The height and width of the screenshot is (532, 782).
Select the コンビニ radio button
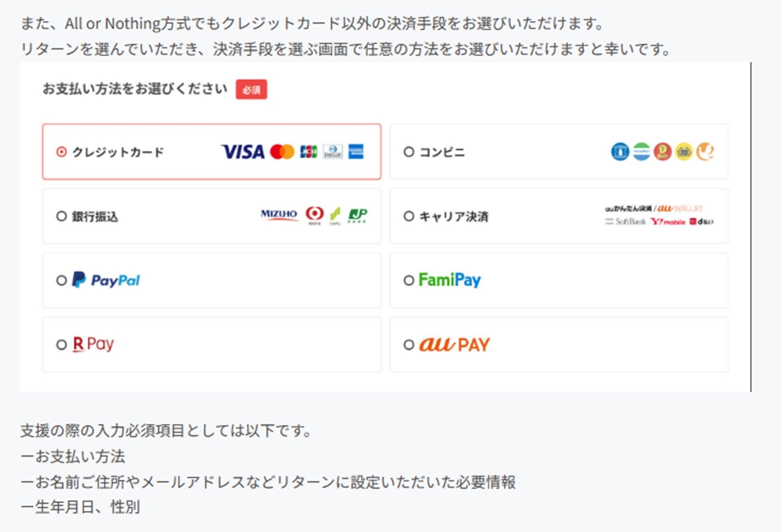click(409, 152)
